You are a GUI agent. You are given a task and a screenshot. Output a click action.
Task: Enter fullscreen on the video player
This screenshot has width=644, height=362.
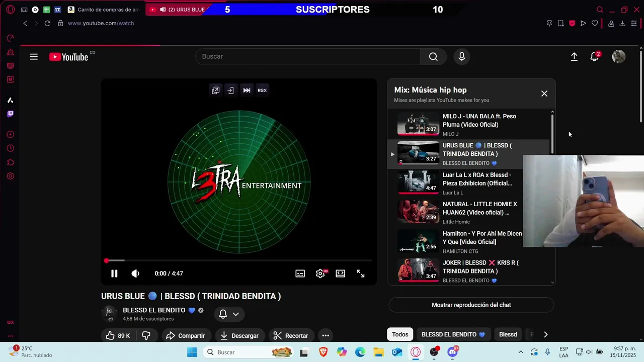tap(361, 274)
